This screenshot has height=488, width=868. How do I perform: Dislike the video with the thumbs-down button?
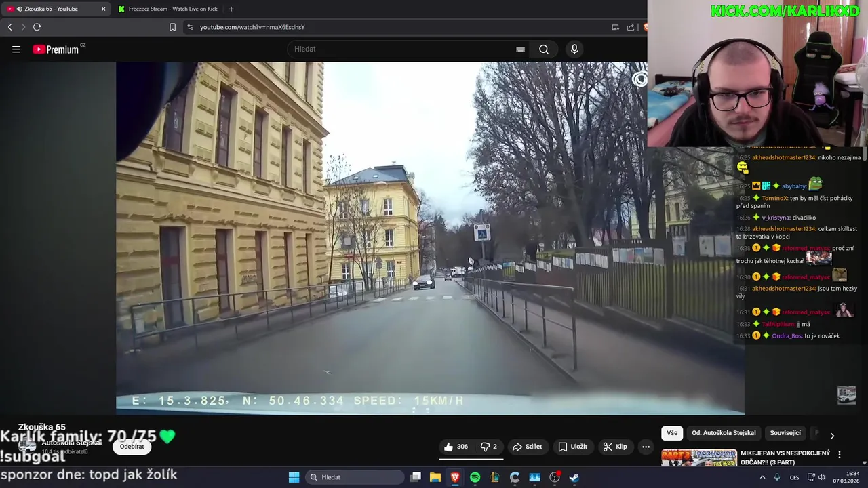pyautogui.click(x=489, y=447)
